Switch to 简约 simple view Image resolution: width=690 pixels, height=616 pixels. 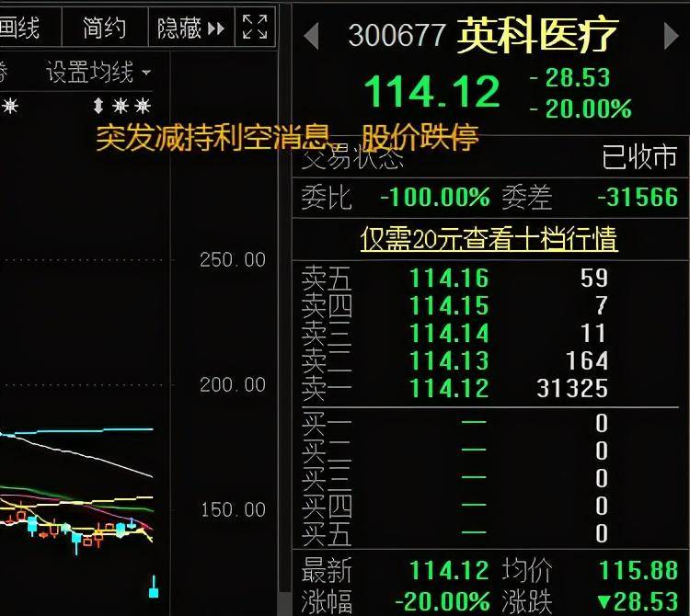(105, 28)
